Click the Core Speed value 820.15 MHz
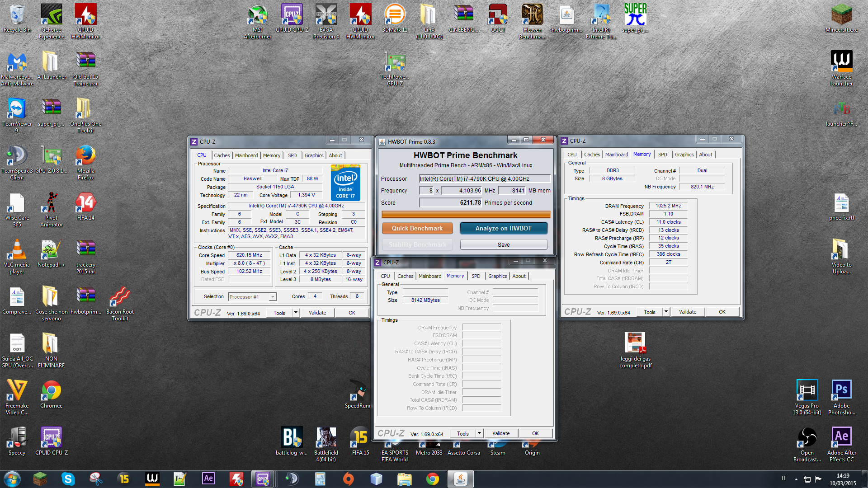868x488 pixels. tap(249, 255)
